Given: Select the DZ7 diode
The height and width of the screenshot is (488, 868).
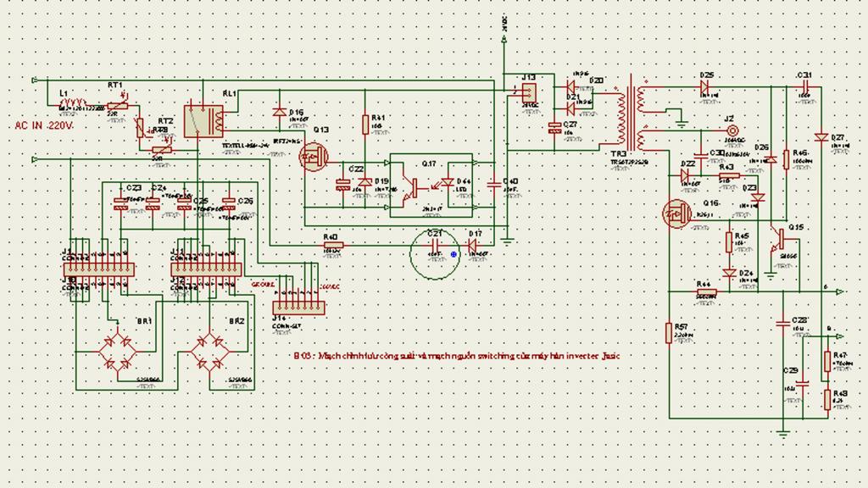Looking at the screenshot, I should [x=821, y=137].
